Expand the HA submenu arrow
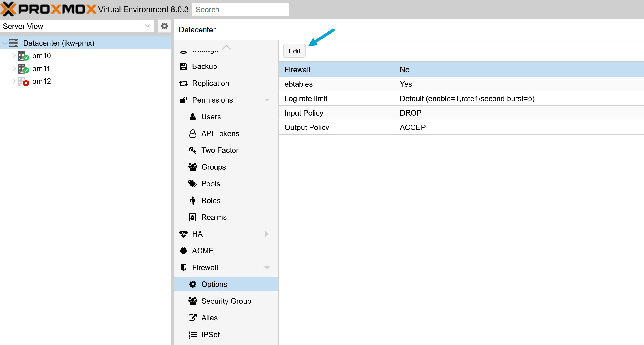This screenshot has height=345, width=644. (x=267, y=234)
